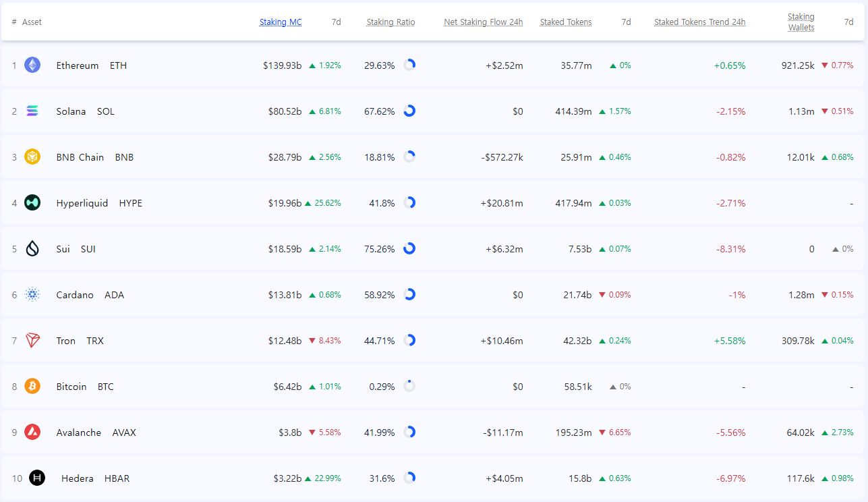
Task: Click the Ethereum logo icon
Action: 32,65
